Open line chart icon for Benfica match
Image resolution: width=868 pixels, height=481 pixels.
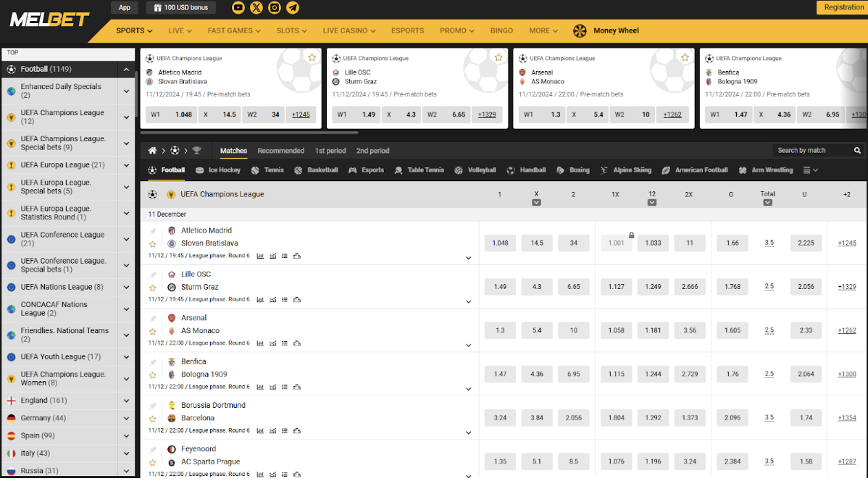point(272,388)
